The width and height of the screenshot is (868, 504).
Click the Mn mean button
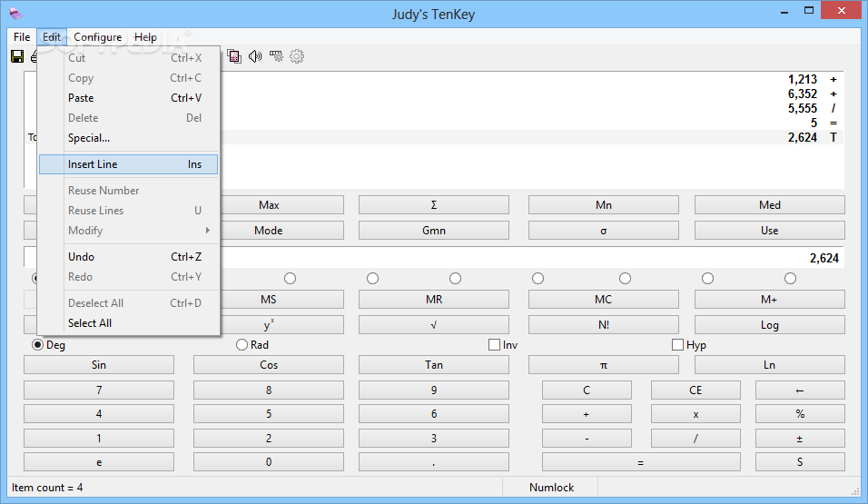[604, 205]
